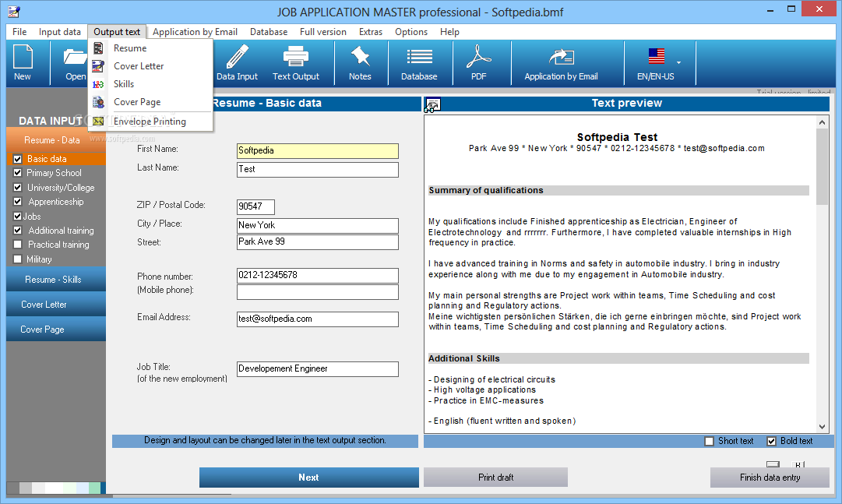Enable the Practical training checkbox

pyautogui.click(x=18, y=245)
